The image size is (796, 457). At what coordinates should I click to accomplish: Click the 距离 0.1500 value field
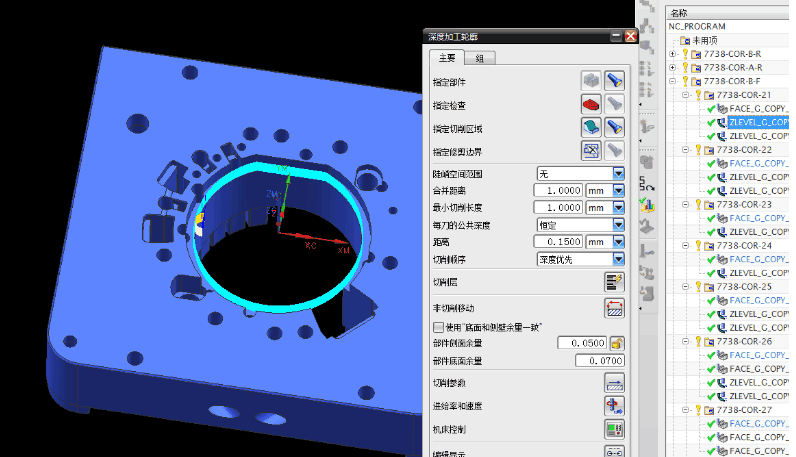tap(558, 242)
